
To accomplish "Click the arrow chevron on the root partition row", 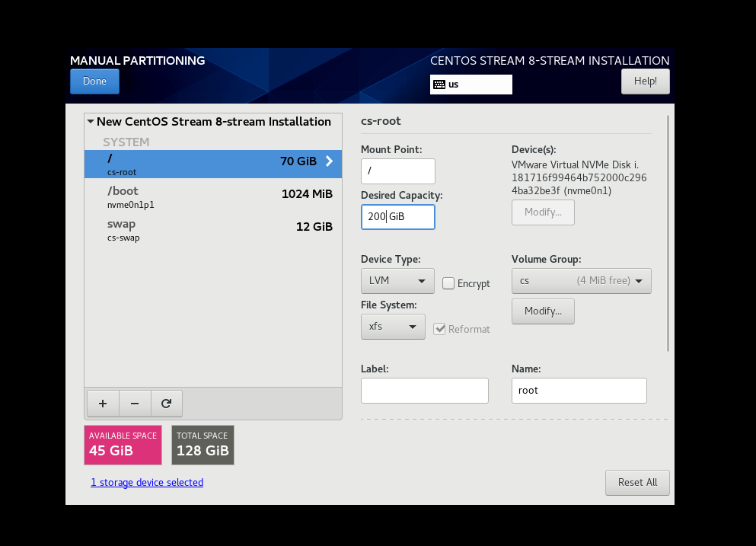I will pyautogui.click(x=330, y=161).
